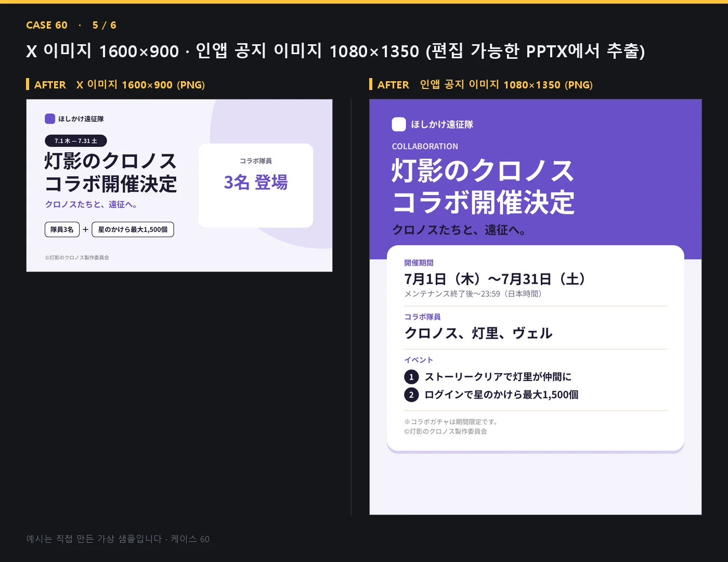This screenshot has height=562, width=728.
Task: Click the purple logo square in the X image
Action: (x=50, y=119)
